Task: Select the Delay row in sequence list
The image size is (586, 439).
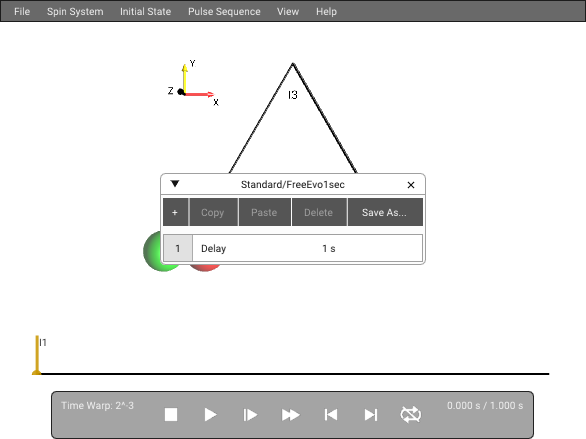Action: tap(293, 248)
